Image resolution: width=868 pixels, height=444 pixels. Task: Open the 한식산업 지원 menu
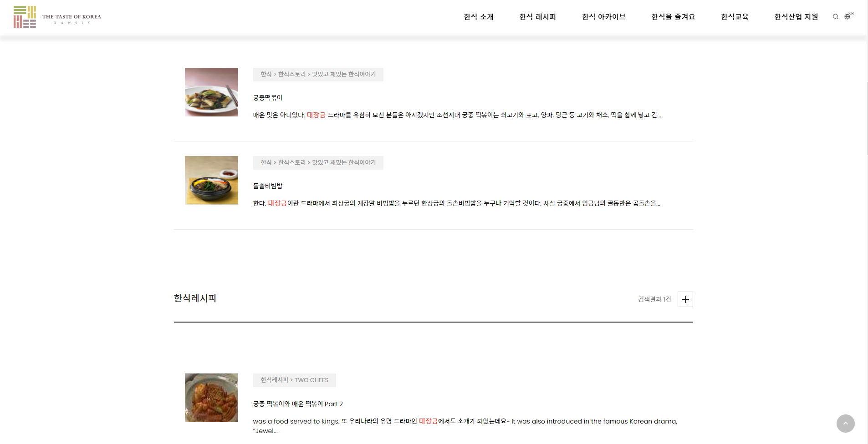(x=796, y=17)
